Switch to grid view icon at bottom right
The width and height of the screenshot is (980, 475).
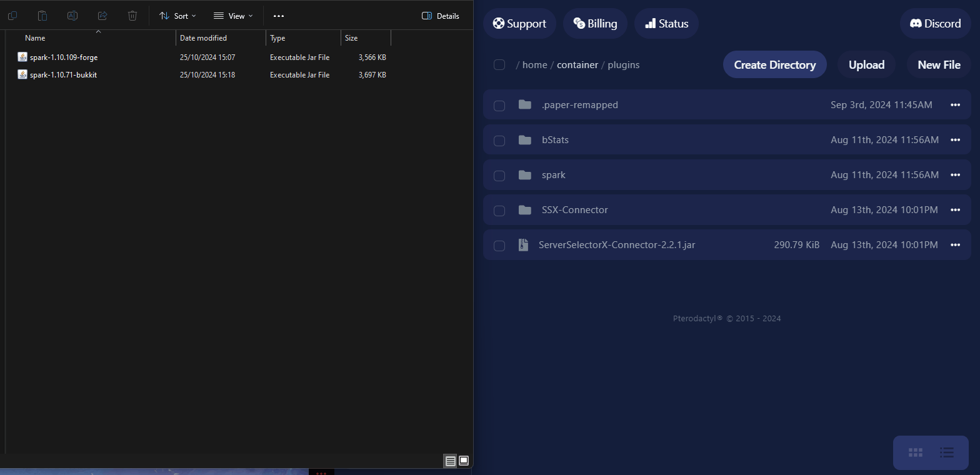[915, 452]
